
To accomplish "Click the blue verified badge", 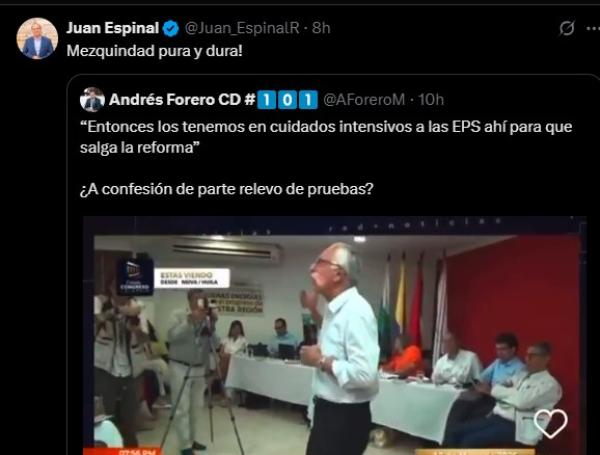I will coord(171,29).
